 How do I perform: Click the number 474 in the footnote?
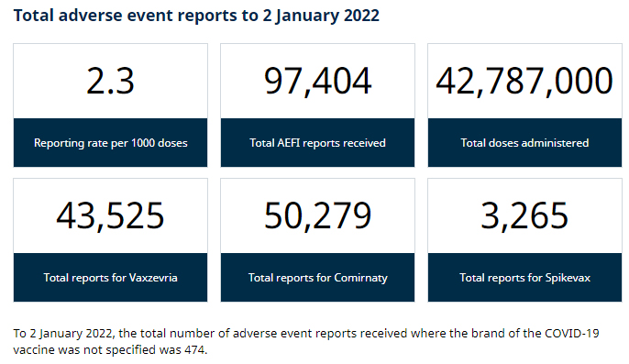(x=194, y=350)
